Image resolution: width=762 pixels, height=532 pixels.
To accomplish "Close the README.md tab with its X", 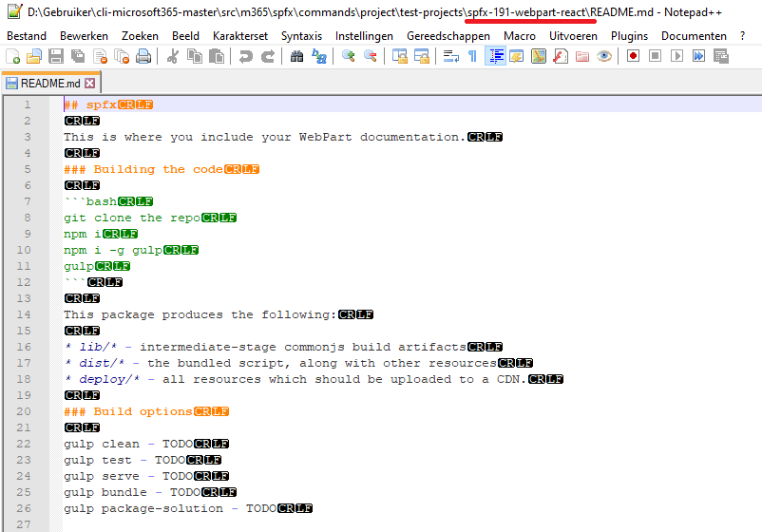I will pyautogui.click(x=90, y=83).
